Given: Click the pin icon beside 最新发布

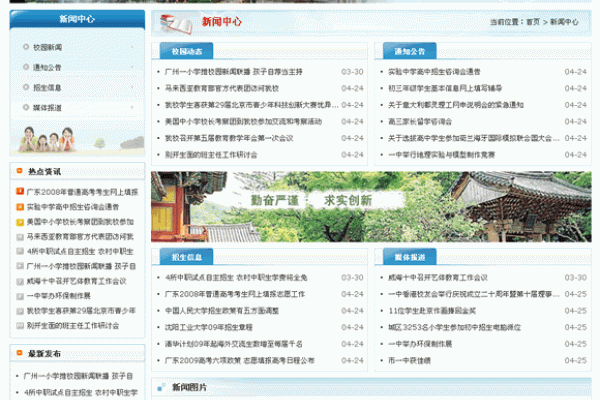Looking at the screenshot, I should 20,354.
